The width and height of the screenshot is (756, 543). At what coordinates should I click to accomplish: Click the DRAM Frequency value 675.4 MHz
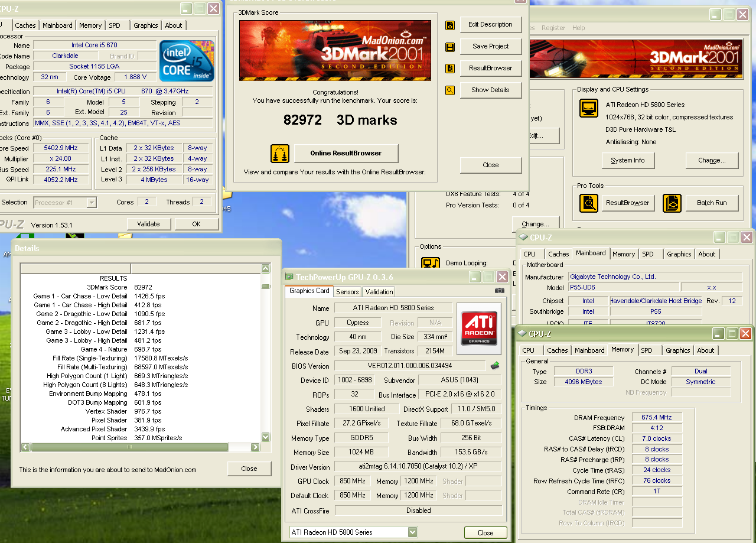[x=657, y=418]
